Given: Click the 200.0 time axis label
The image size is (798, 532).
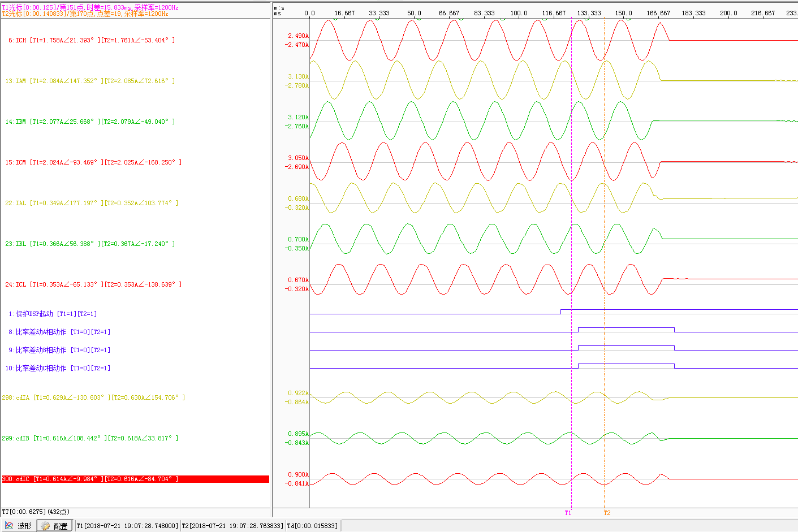Looking at the screenshot, I should pos(728,13).
